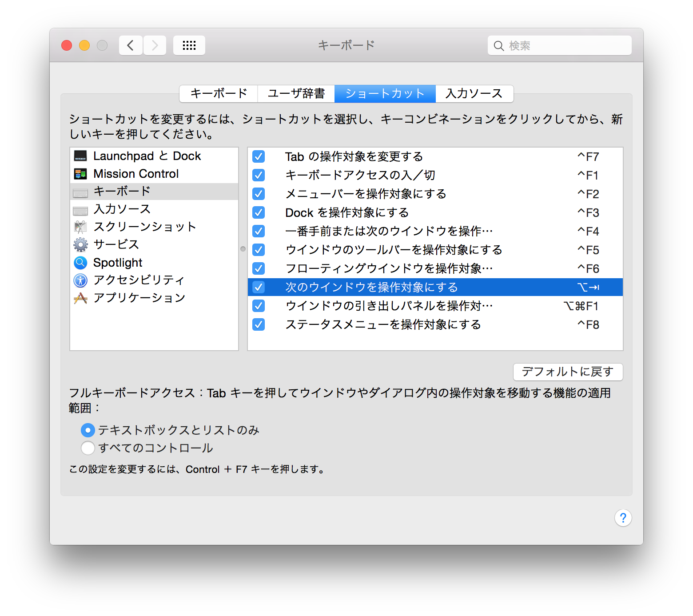Viewport: 693px width, 616px height.
Task: Show all preference panes via grid icon
Action: (189, 45)
